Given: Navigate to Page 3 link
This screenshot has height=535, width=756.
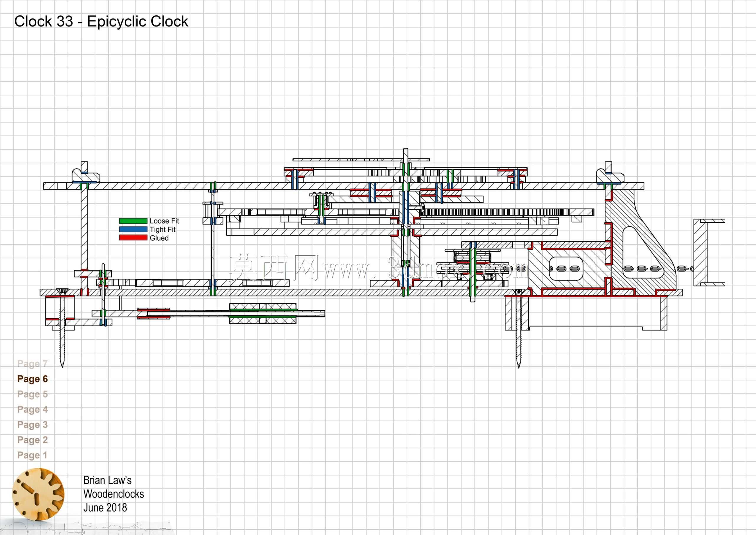Looking at the screenshot, I should 32,424.
